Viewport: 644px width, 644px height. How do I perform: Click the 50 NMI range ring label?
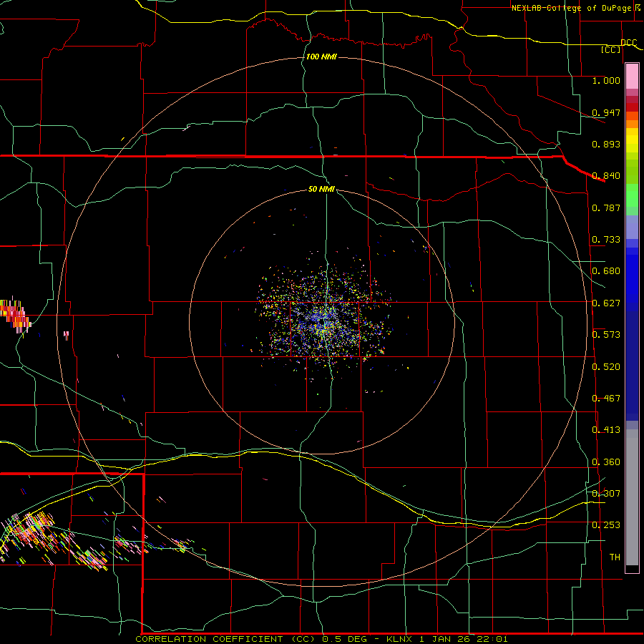[321, 190]
